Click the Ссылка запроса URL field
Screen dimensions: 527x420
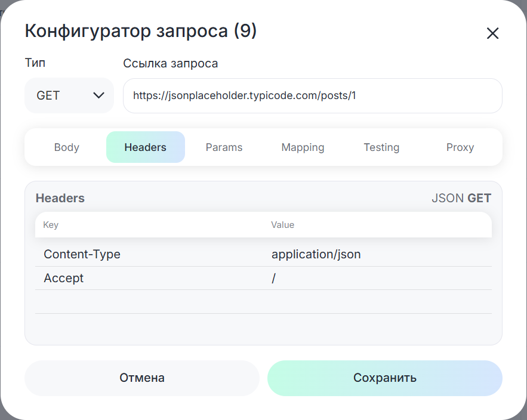312,95
